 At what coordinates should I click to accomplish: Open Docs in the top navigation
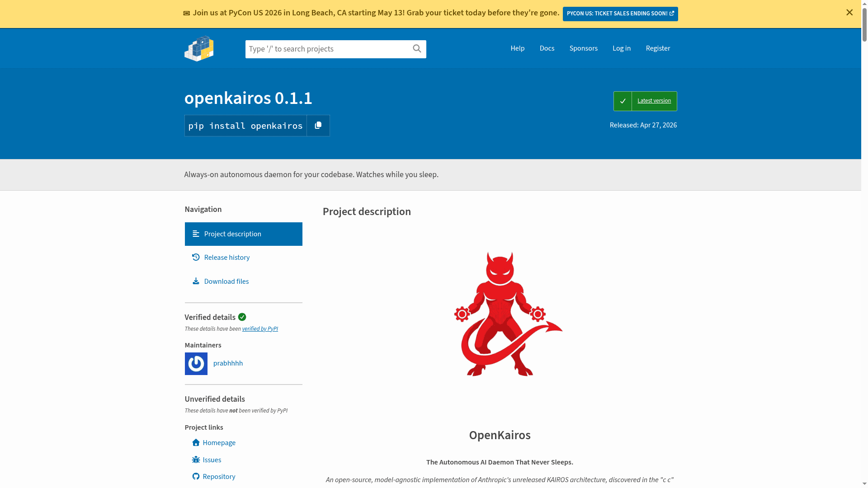tap(547, 48)
